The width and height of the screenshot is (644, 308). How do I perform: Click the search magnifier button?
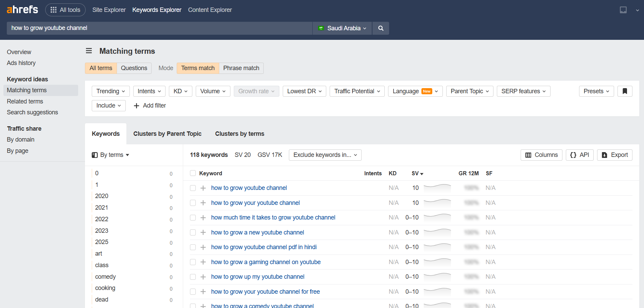[x=381, y=28]
